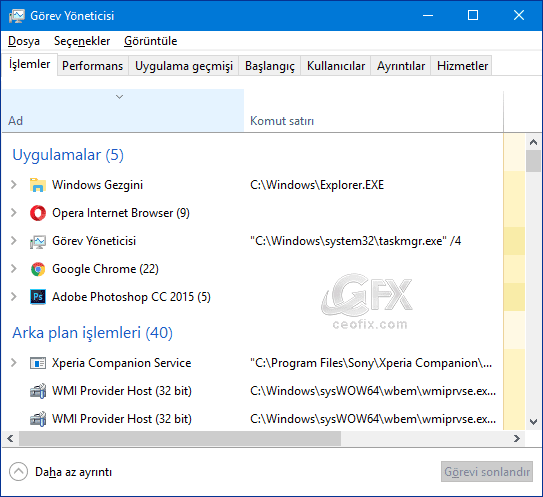Click the Google Chrome icon
Screen dimensions: 543x497
37,269
